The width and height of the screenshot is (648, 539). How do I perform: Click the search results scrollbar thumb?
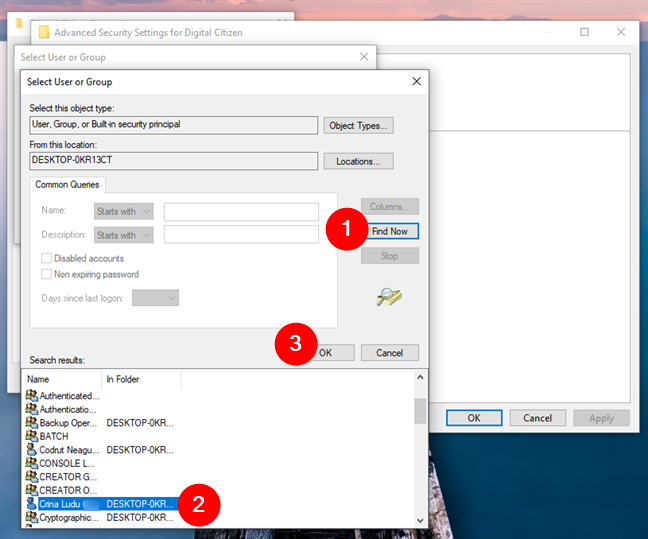click(x=420, y=411)
